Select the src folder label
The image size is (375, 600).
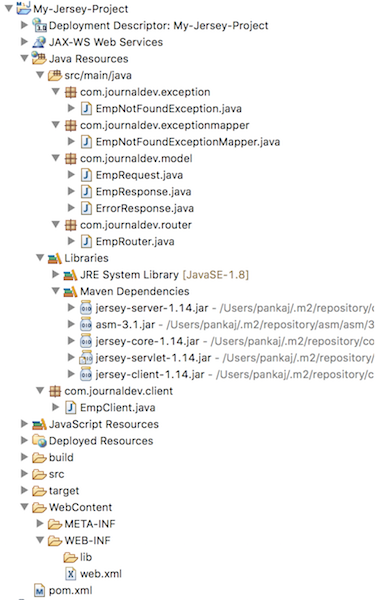tap(57, 474)
